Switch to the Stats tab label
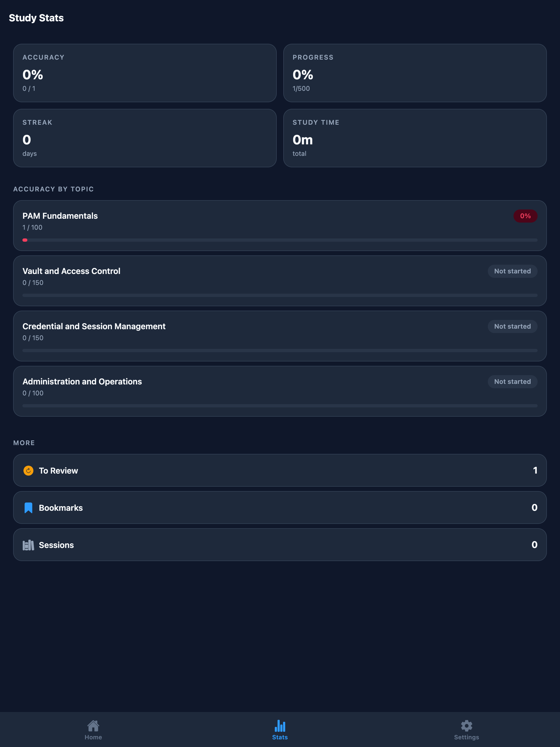The width and height of the screenshot is (560, 747). coord(280,737)
